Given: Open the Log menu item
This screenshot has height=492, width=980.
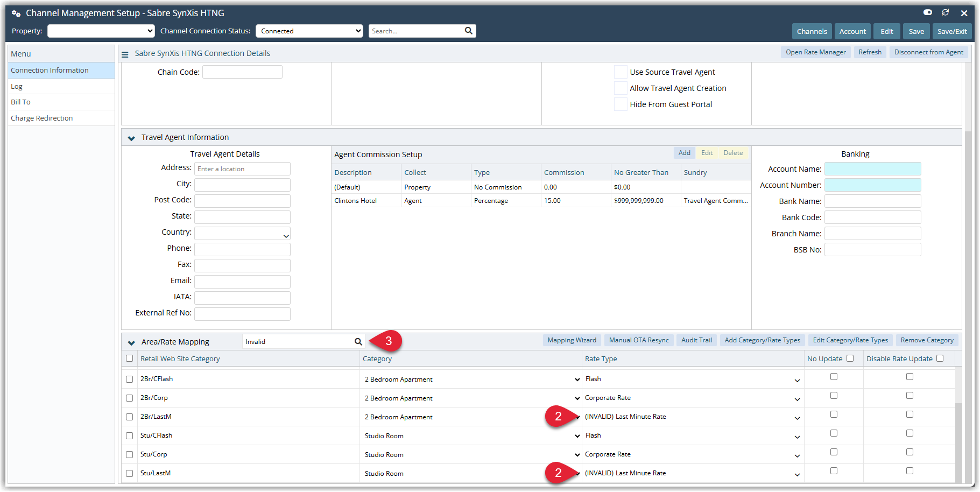Looking at the screenshot, I should pos(61,87).
